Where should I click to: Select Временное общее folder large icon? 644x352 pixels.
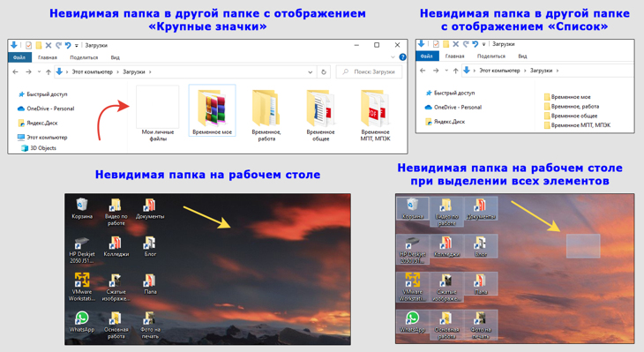pos(321,115)
